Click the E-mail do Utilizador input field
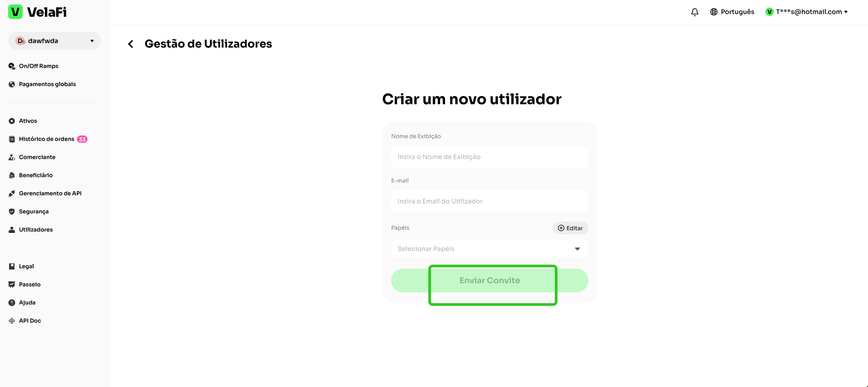 pyautogui.click(x=489, y=201)
